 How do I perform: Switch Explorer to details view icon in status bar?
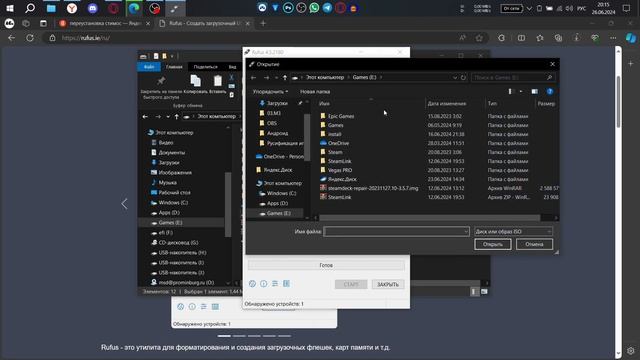coord(474,291)
